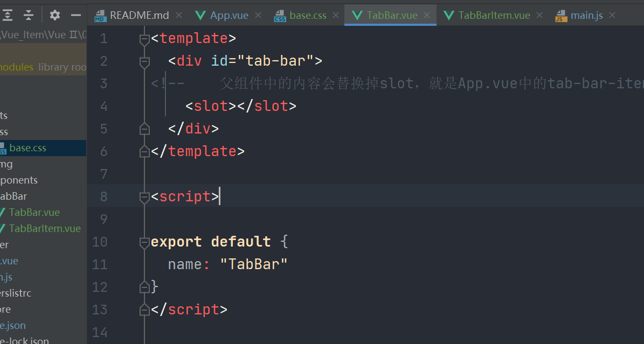Switch to App.vue tab
644x344 pixels.
tap(229, 16)
